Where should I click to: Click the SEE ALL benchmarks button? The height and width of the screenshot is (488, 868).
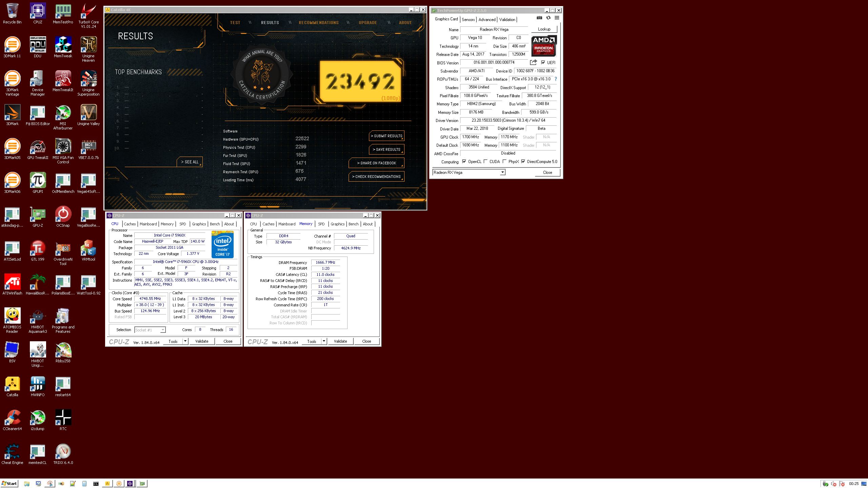click(x=190, y=162)
